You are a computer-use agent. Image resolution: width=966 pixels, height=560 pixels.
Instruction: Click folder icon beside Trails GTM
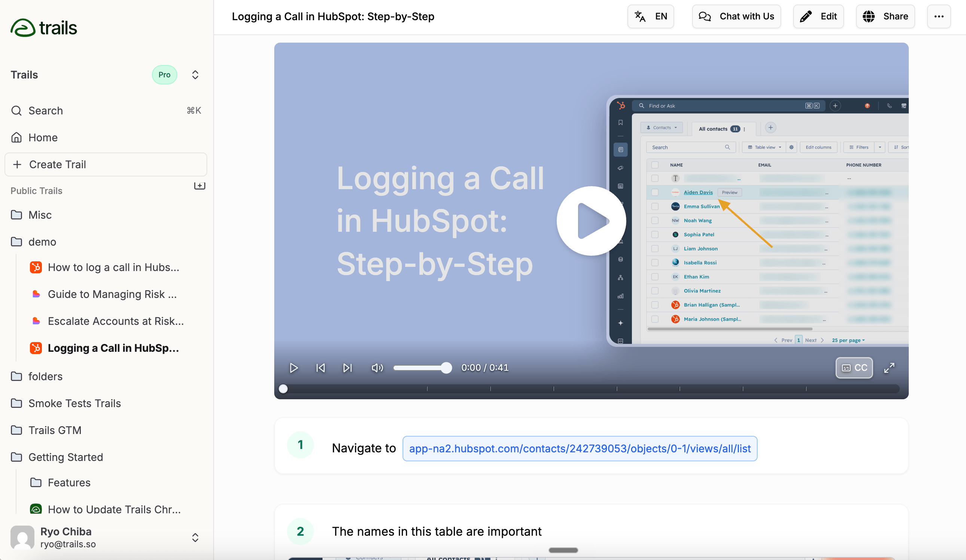coord(16,430)
